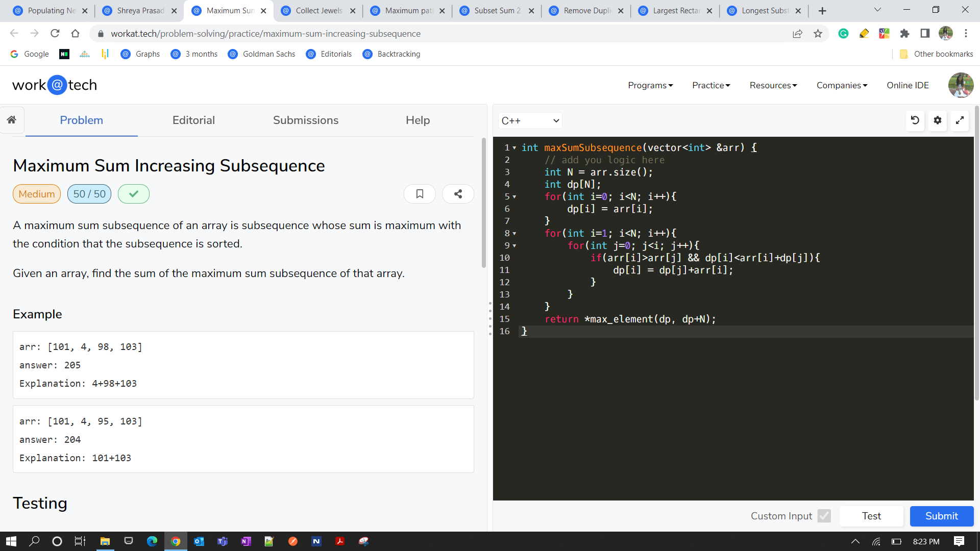980x551 pixels.
Task: Open File Explorer in the taskbar
Action: point(105,541)
